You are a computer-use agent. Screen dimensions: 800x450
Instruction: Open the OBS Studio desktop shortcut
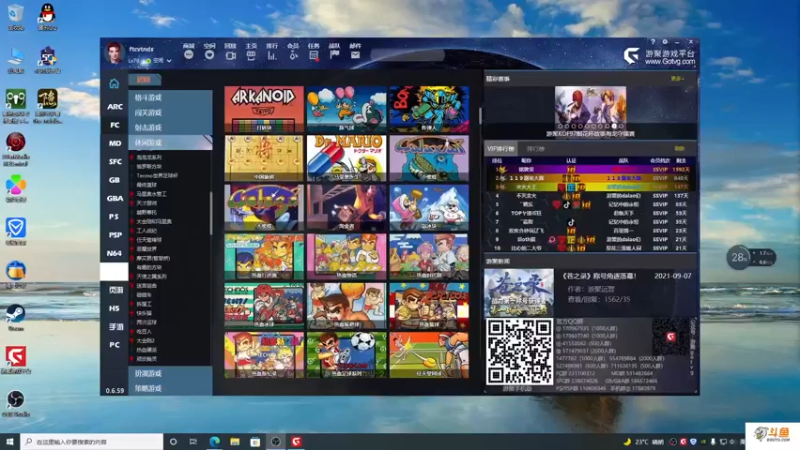(x=16, y=402)
